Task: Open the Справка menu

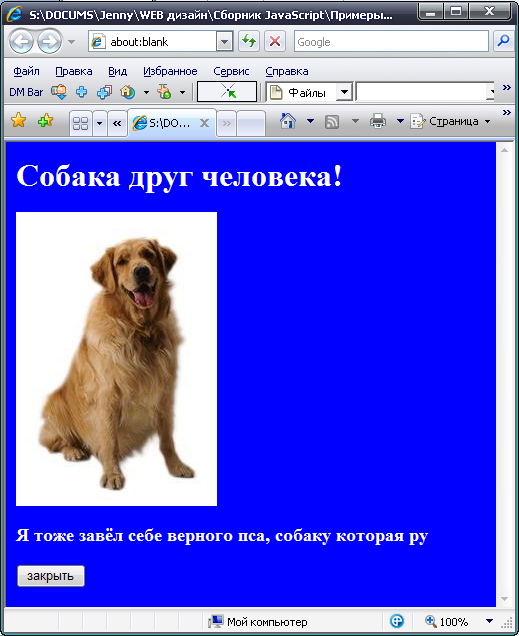Action: [287, 71]
